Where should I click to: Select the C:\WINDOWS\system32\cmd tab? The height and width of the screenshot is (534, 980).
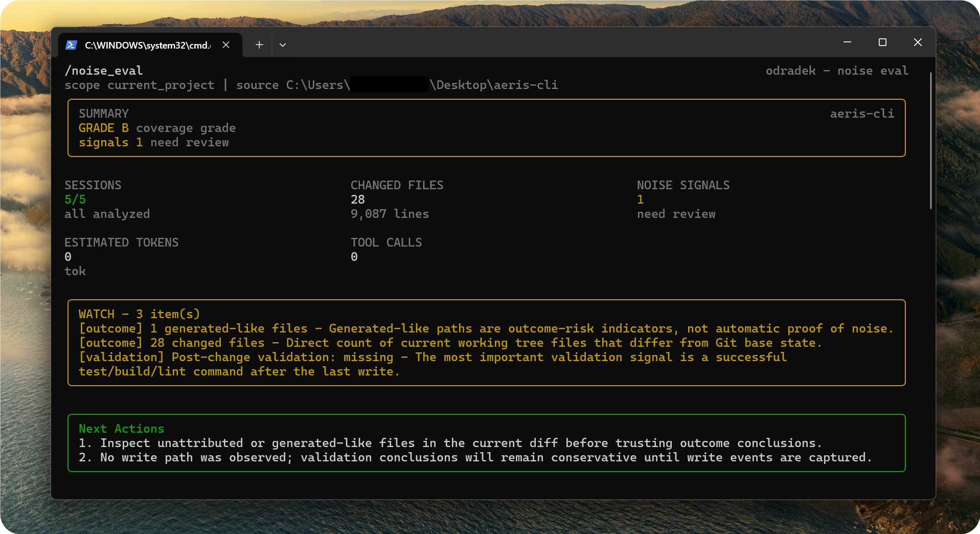(x=150, y=45)
